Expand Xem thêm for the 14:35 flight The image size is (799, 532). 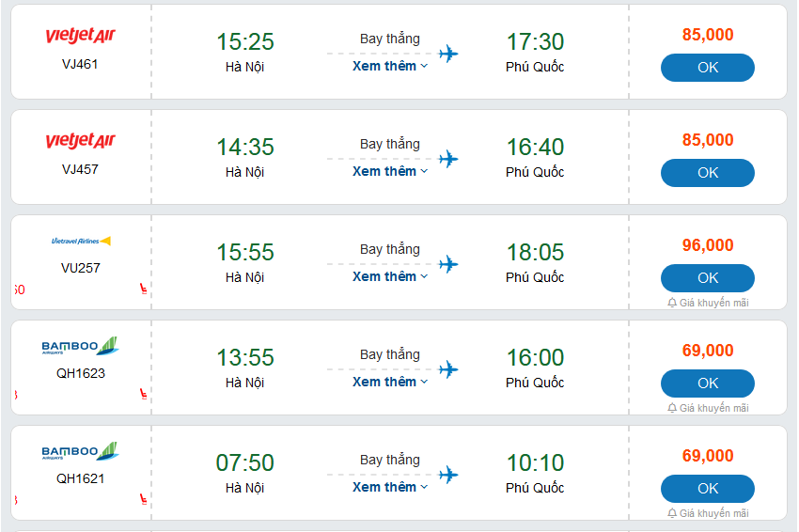[390, 172]
